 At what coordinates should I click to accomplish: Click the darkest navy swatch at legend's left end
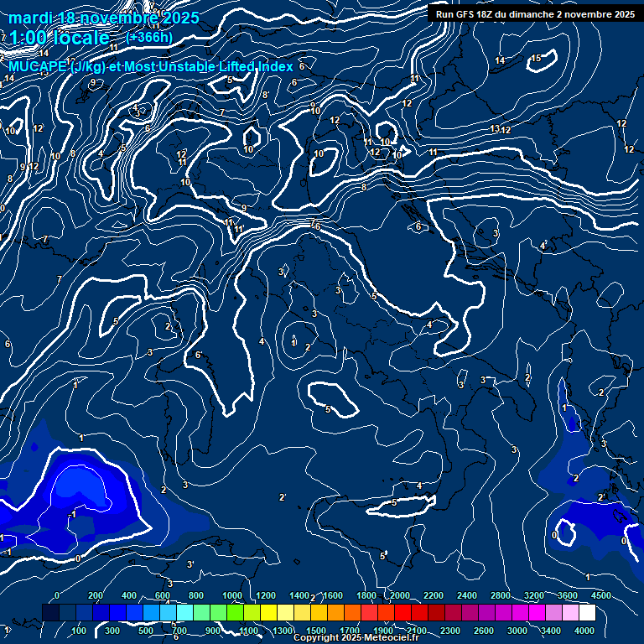(50, 614)
